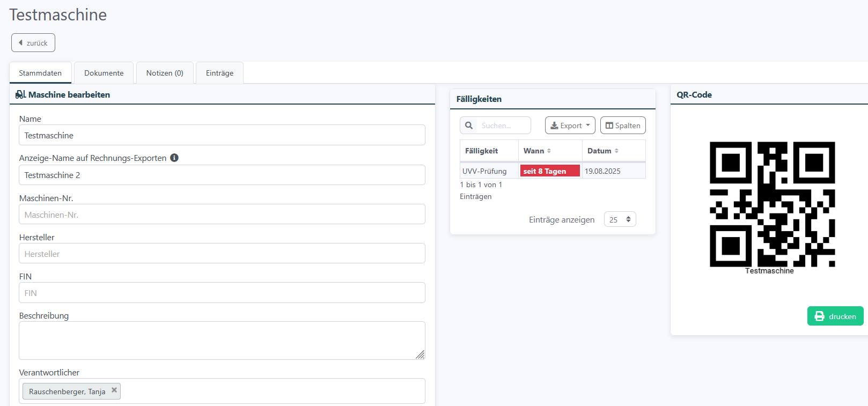Screen dimensions: 868x406
Task: Click into the Beschreibung text area
Action: click(x=222, y=341)
